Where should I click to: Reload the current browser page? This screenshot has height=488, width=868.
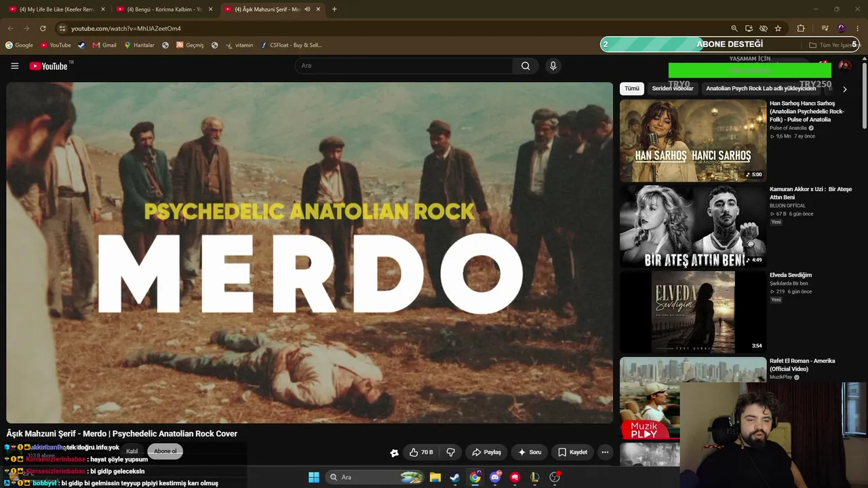point(43,28)
